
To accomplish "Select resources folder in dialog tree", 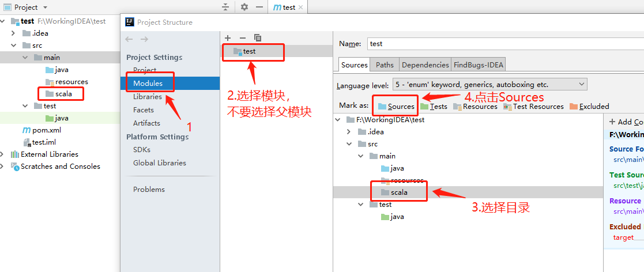I will [x=402, y=180].
